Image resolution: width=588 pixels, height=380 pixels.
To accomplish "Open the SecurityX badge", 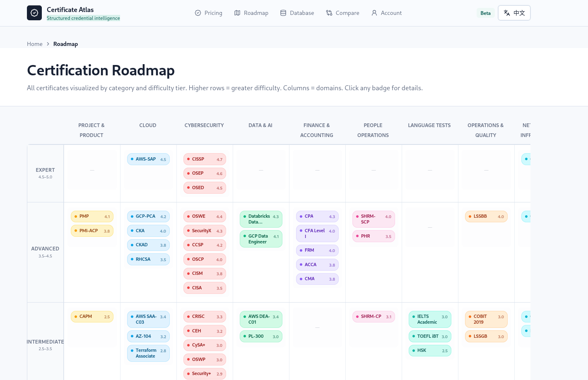I will coord(205,231).
